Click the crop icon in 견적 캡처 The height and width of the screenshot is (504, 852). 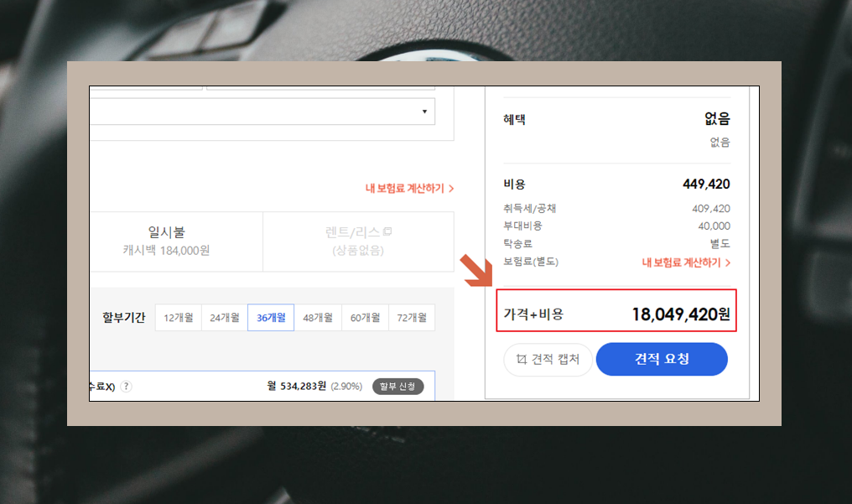coord(522,359)
